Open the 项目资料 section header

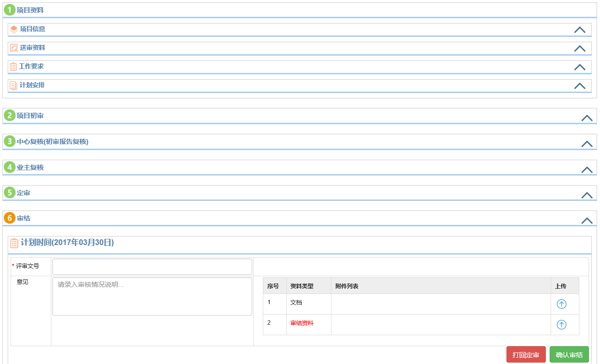[300, 10]
